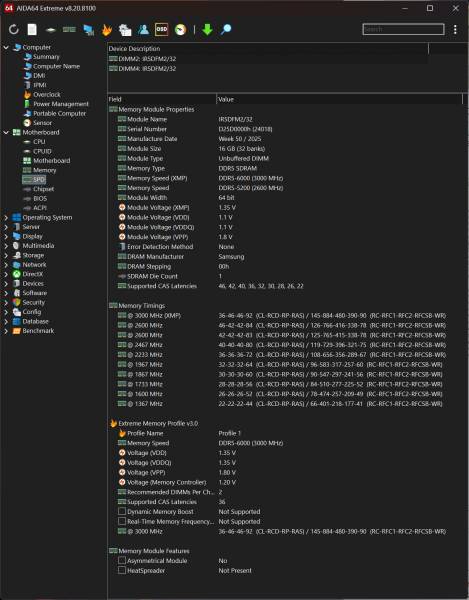Click the Value column header

click(340, 99)
